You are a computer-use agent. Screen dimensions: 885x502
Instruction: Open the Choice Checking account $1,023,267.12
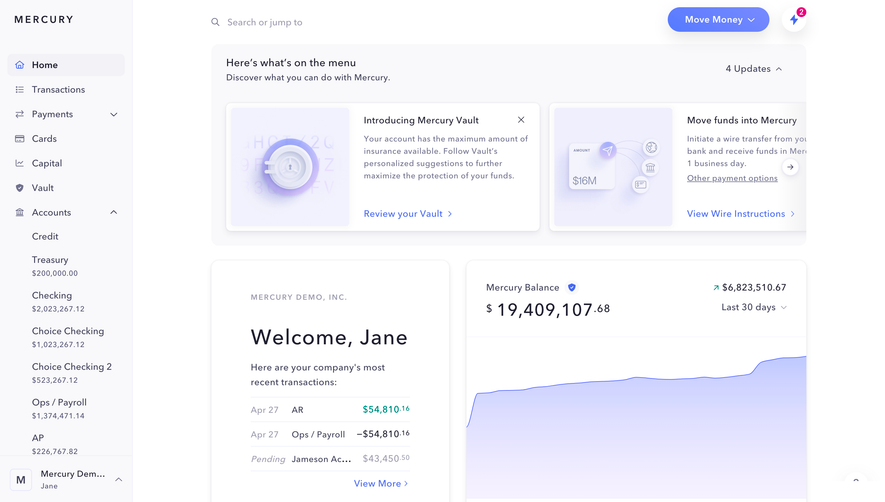pyautogui.click(x=68, y=337)
